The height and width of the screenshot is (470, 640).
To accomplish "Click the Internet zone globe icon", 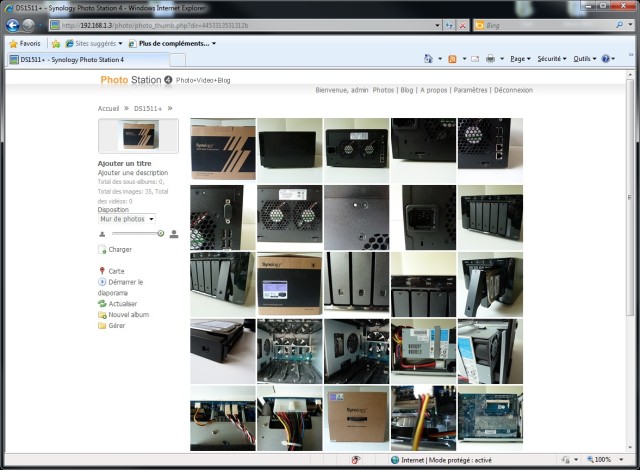I will pos(395,460).
